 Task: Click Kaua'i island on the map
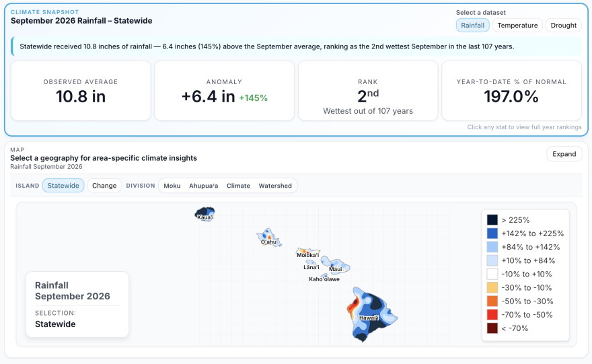pos(205,214)
